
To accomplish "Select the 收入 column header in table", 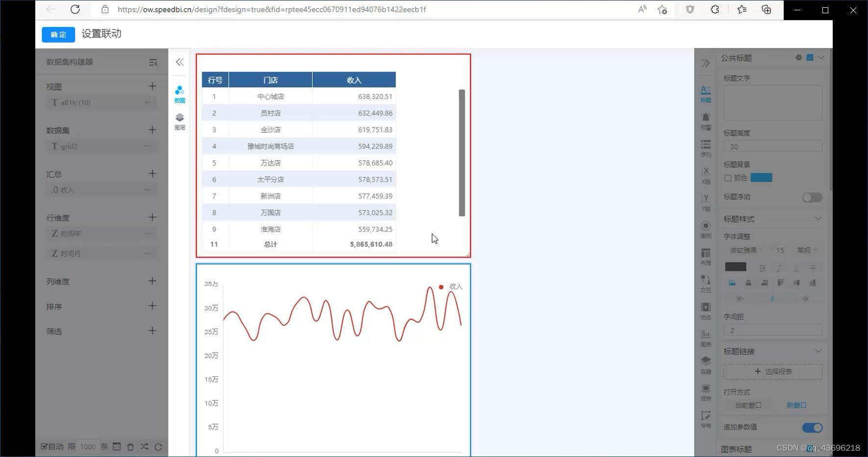I will click(354, 80).
